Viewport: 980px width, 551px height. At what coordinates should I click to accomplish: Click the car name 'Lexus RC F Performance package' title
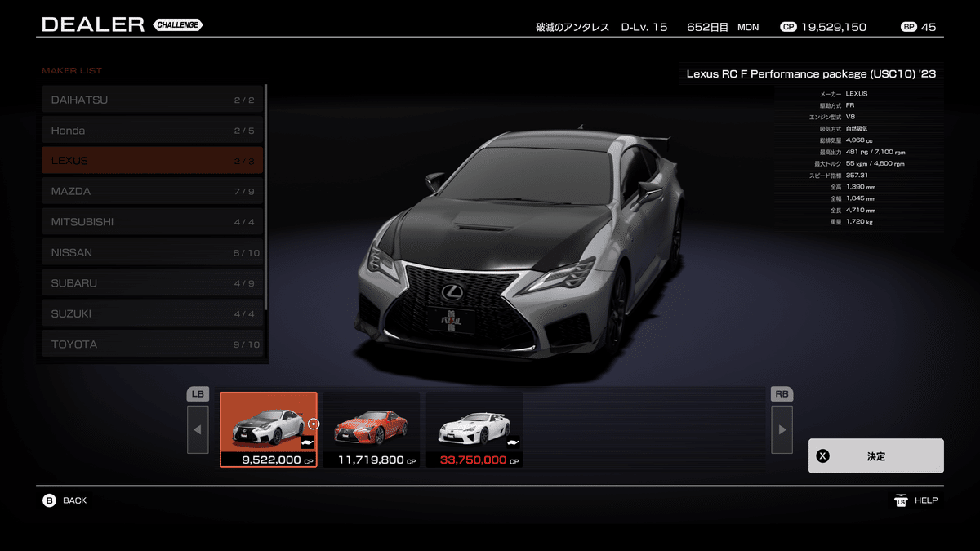[811, 73]
